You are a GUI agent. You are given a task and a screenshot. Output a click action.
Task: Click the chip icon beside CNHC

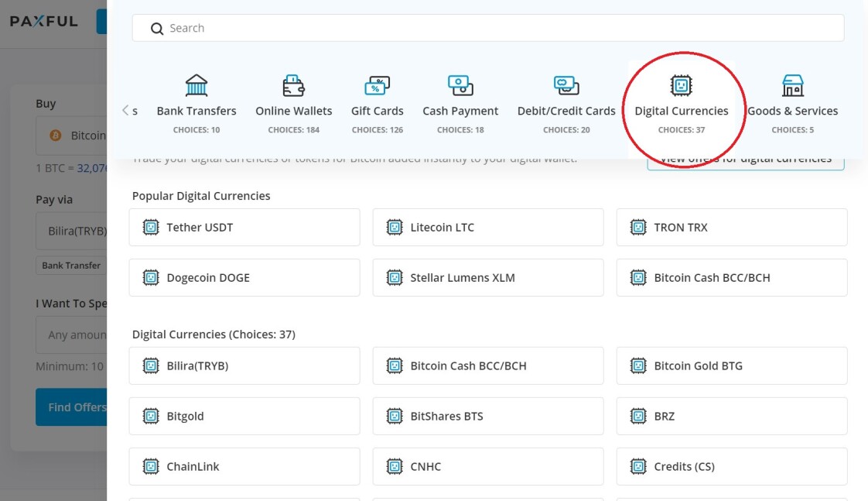click(x=394, y=467)
